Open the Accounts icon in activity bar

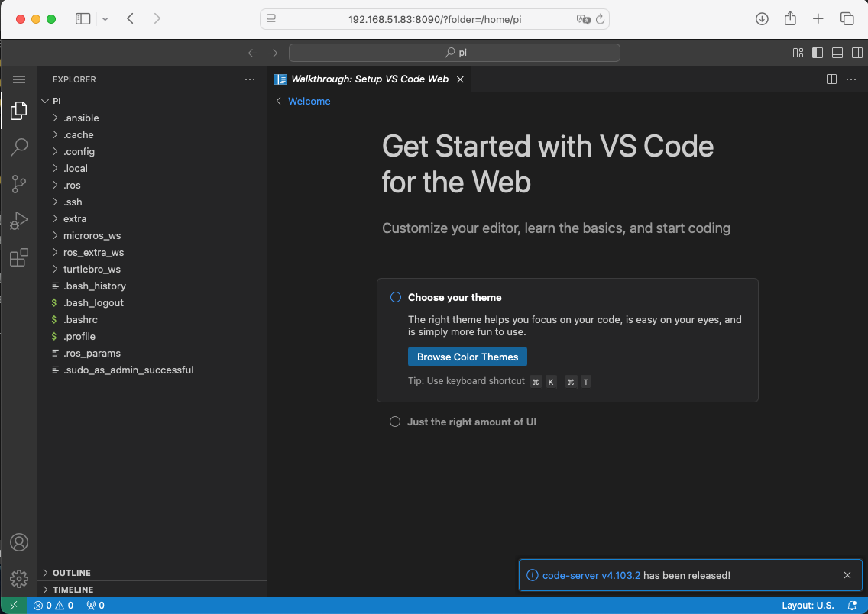[19, 542]
